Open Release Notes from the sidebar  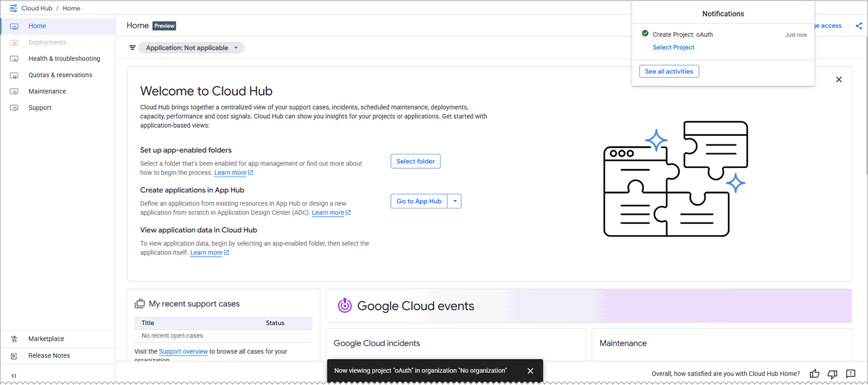(58, 355)
